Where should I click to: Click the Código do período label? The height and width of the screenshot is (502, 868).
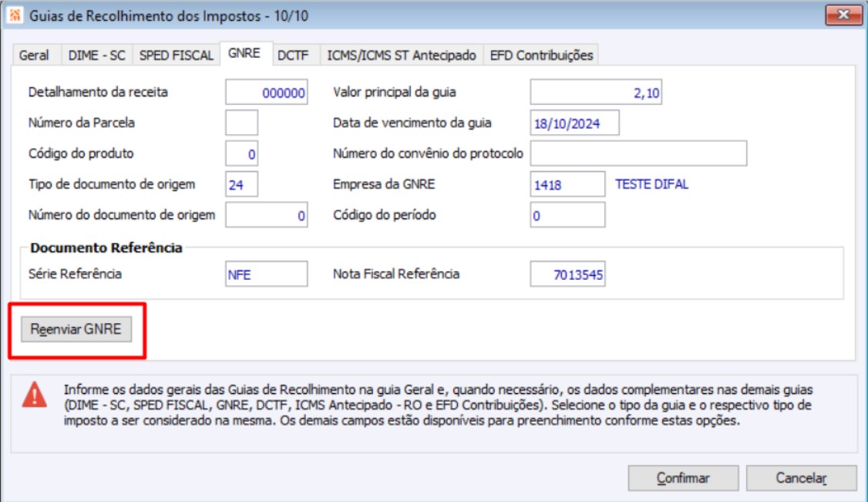384,214
